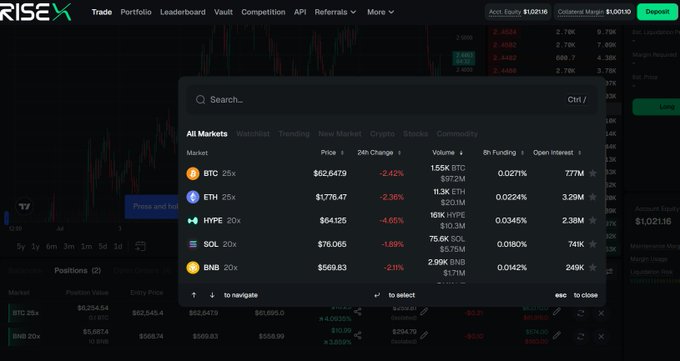Switch to Stocks tab
The height and width of the screenshot is (361, 680).
[x=415, y=134]
